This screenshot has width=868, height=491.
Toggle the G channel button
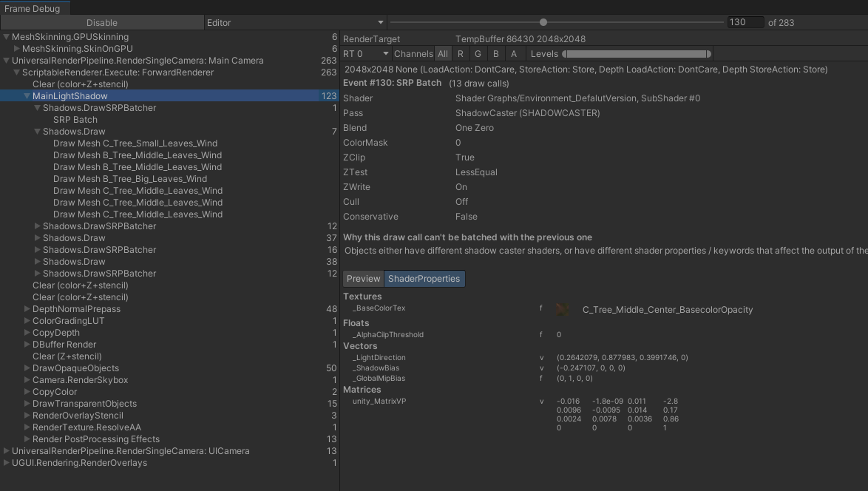pos(478,54)
